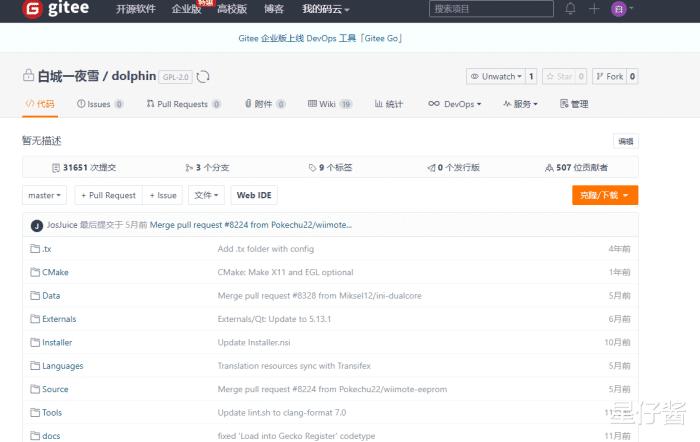Click the Gitee logo icon
This screenshot has width=700, height=442.
[x=32, y=8]
